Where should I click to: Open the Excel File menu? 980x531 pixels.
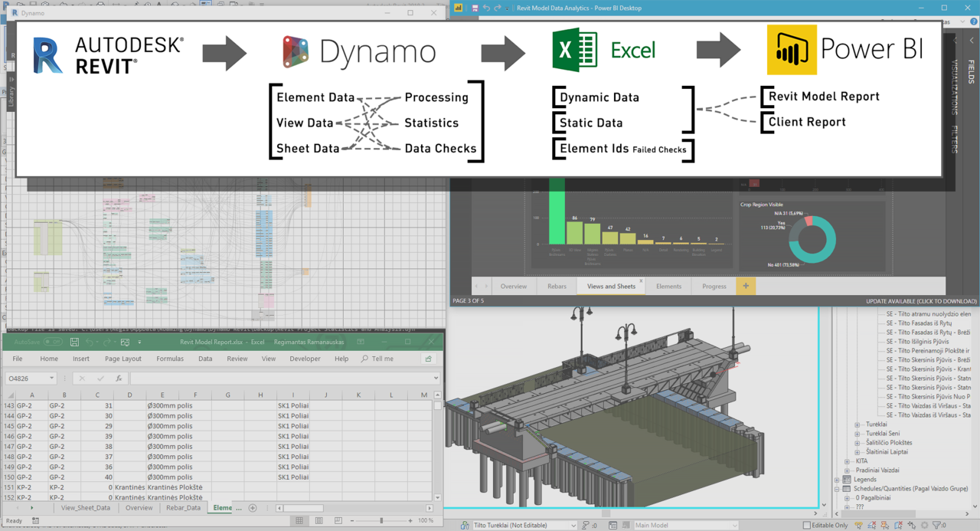coord(18,359)
